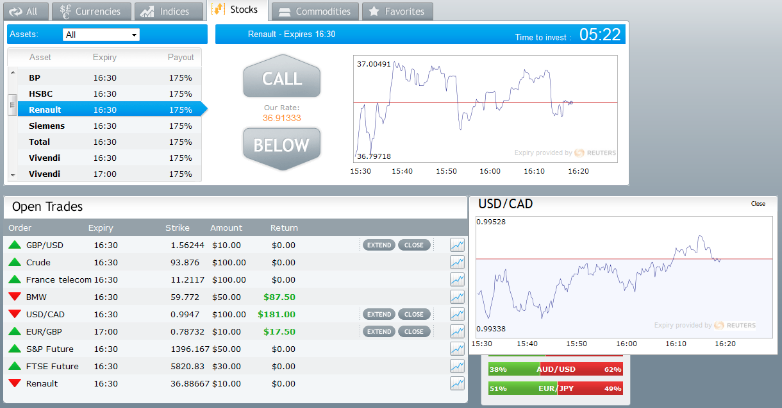Screen dimensions: 782x408
Task: Click the Expiry header in asset list
Action: [x=104, y=57]
